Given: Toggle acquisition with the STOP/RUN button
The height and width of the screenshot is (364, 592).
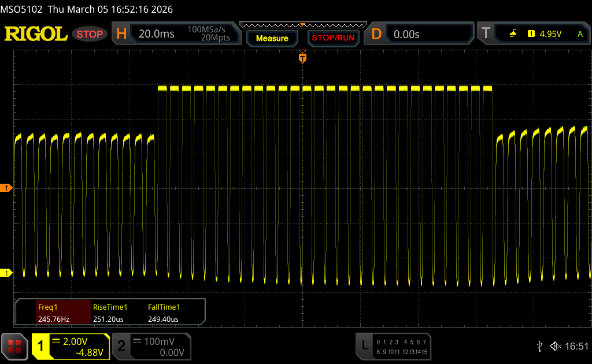Looking at the screenshot, I should click(332, 38).
